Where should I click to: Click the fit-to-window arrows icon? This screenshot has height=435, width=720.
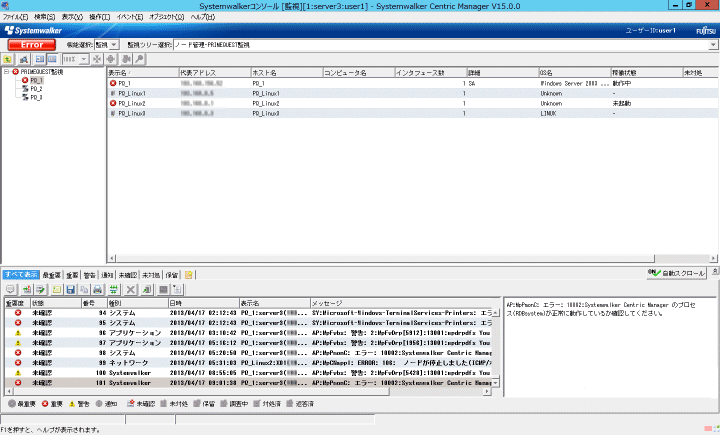[96, 59]
